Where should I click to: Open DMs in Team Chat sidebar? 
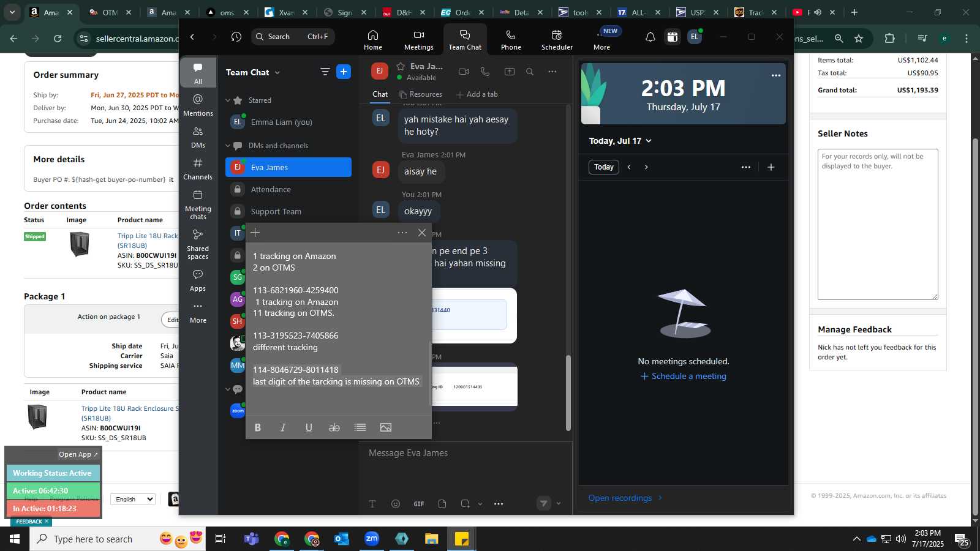pos(198,137)
